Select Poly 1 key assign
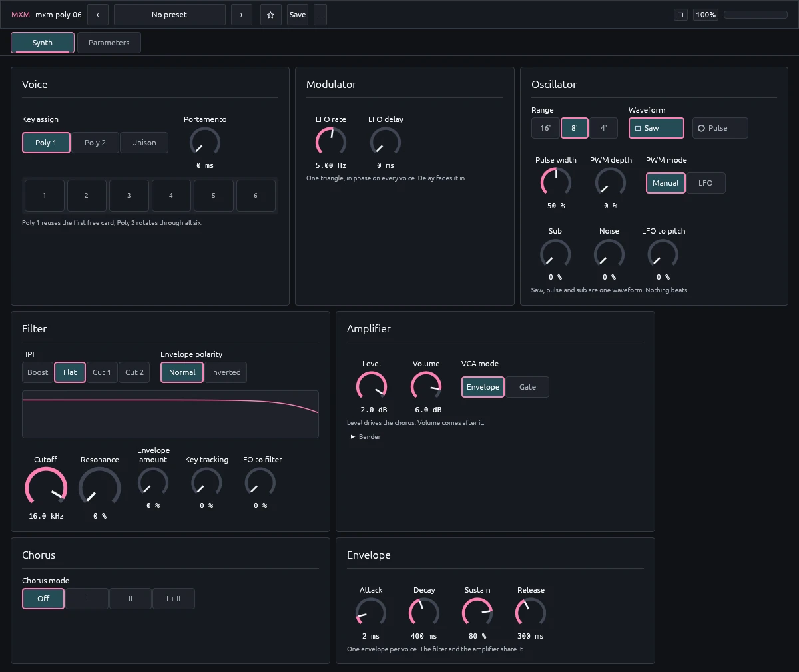Image resolution: width=799 pixels, height=672 pixels. click(x=46, y=143)
